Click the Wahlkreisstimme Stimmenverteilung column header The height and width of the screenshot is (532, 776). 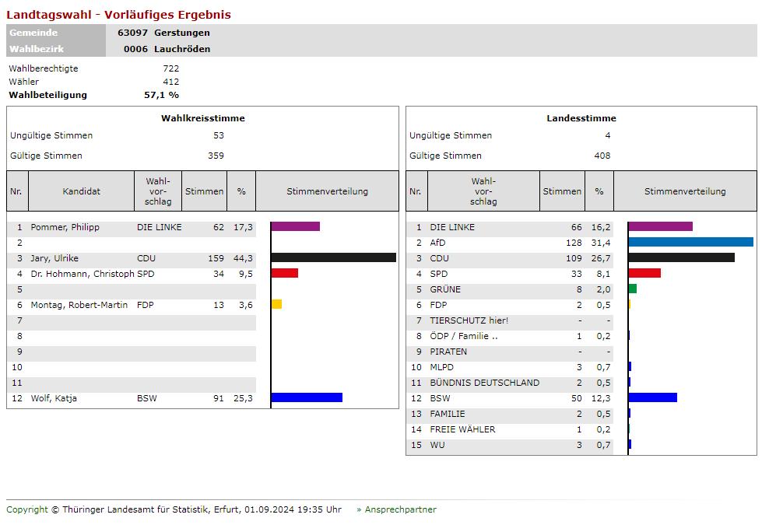pos(327,191)
